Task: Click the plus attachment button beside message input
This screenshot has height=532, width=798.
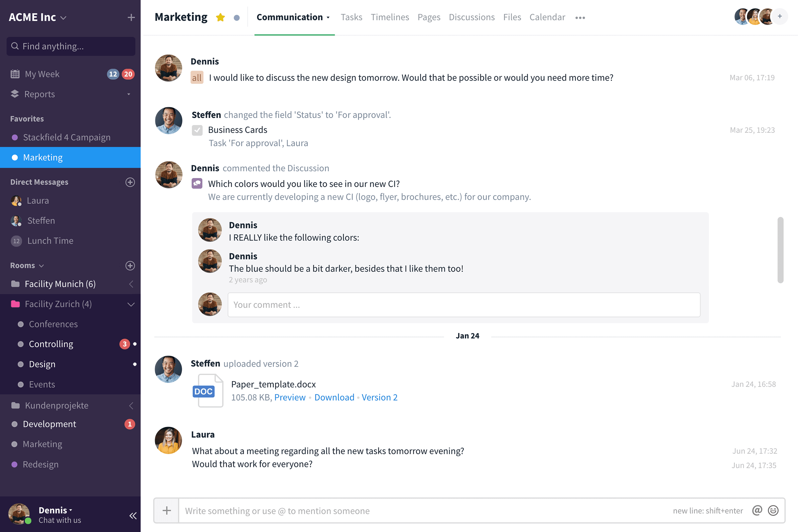Action: click(x=167, y=511)
